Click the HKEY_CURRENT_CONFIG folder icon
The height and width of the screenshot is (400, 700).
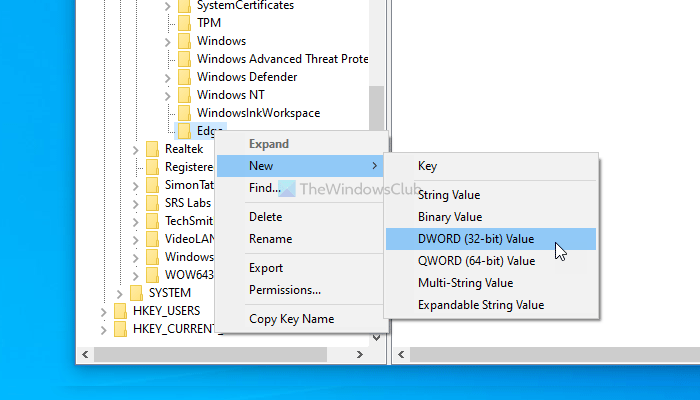coord(120,329)
